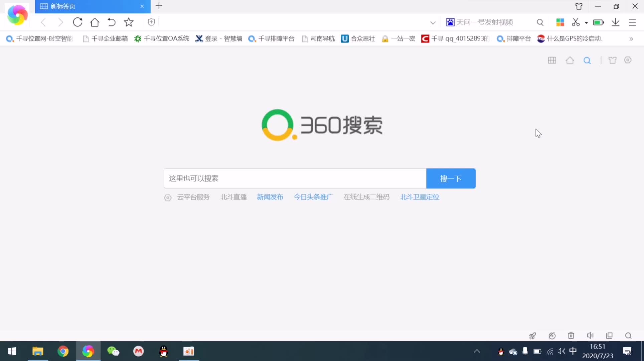The width and height of the screenshot is (644, 361).
Task: Click the 这里也可以搜索 search field
Action: coord(295,178)
